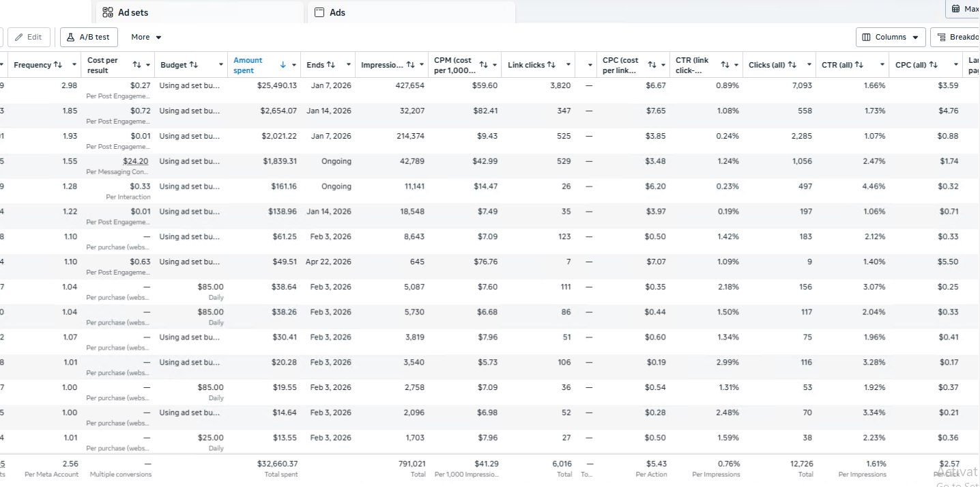Sort the Budget column

[194, 65]
